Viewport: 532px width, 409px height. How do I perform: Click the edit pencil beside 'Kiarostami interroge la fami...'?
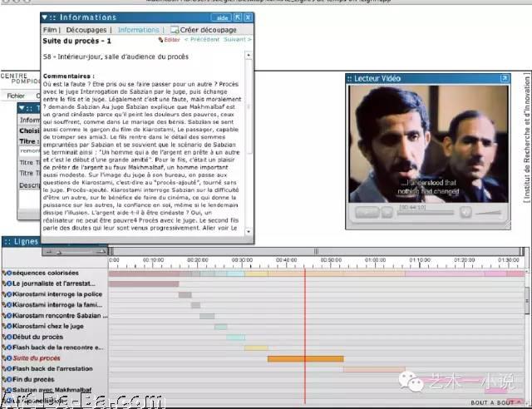click(x=3, y=305)
